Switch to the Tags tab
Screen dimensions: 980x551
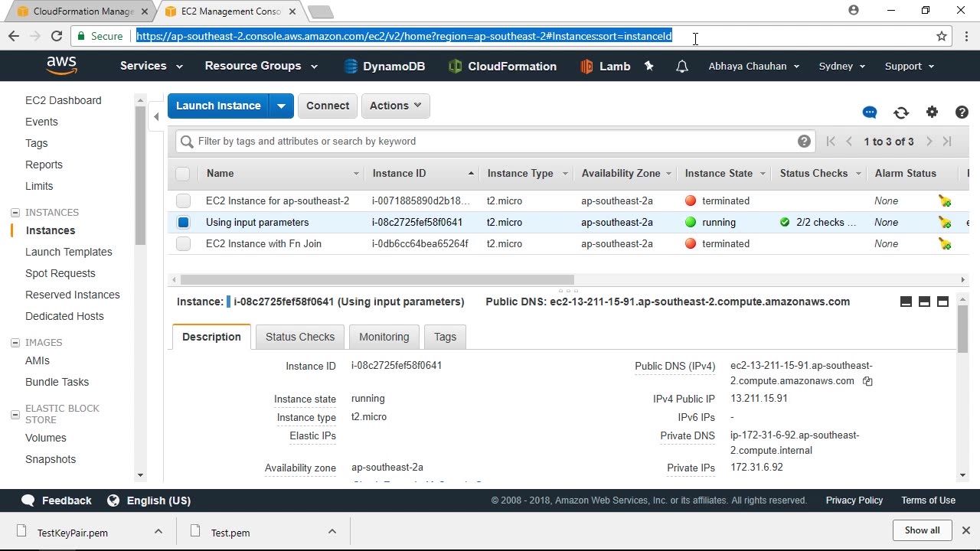tap(445, 337)
